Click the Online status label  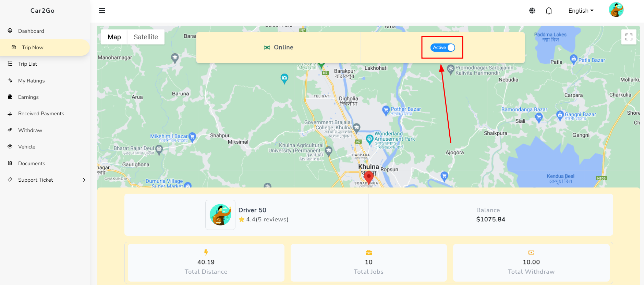(x=283, y=47)
